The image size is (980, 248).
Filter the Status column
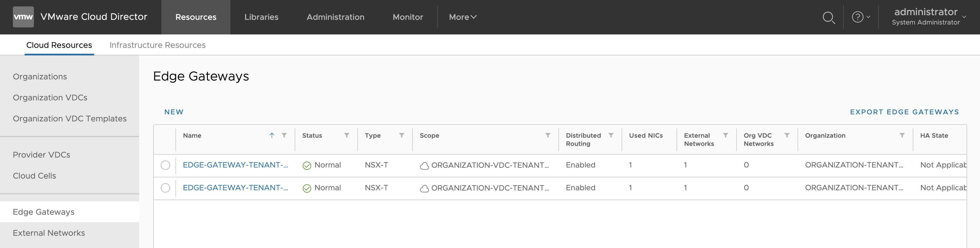pyautogui.click(x=346, y=136)
